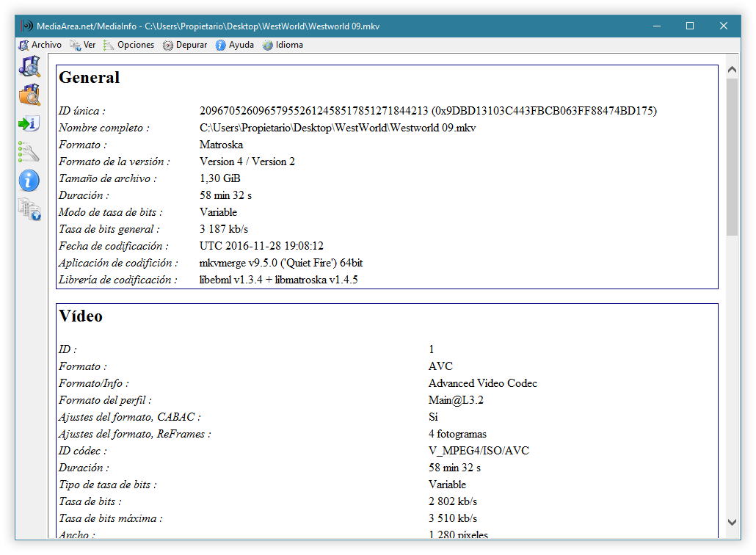Click the libebml v1.3.4 library value
The image size is (756, 555).
coord(279,280)
